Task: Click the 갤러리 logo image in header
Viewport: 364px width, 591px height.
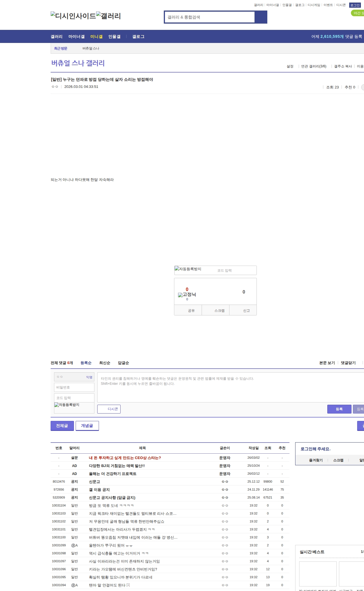Action: coord(108,16)
